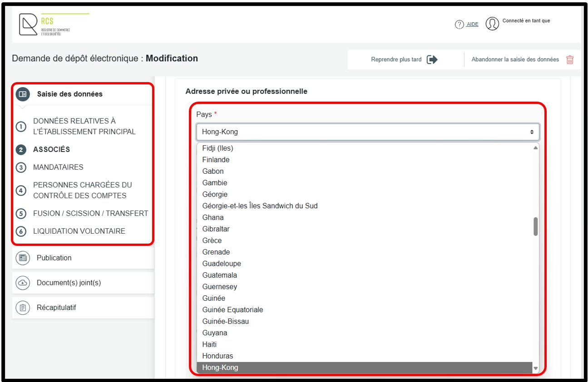
Task: Open step 6 Liquidation volontaire
Action: tap(79, 231)
